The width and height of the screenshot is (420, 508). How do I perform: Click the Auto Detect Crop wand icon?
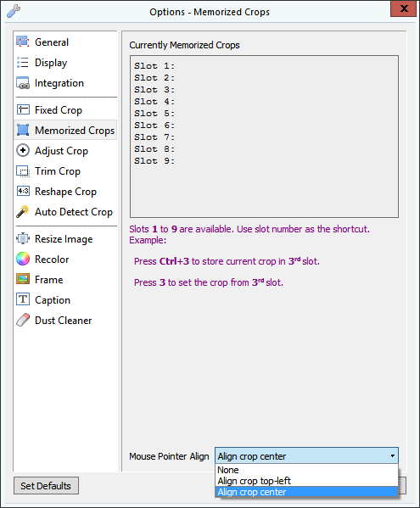click(23, 211)
